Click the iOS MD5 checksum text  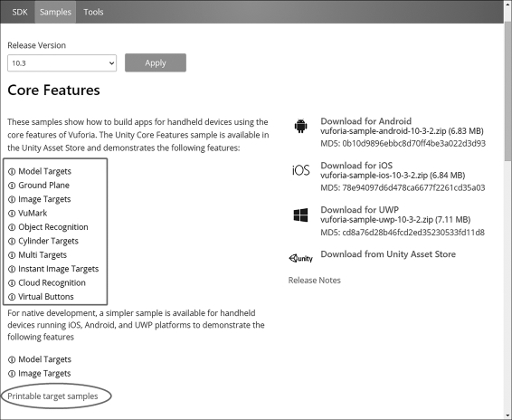click(403, 188)
